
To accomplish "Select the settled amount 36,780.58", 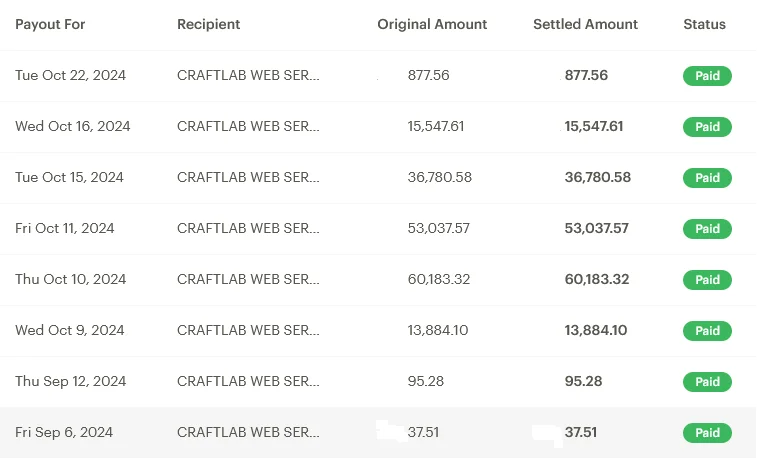I will (598, 177).
